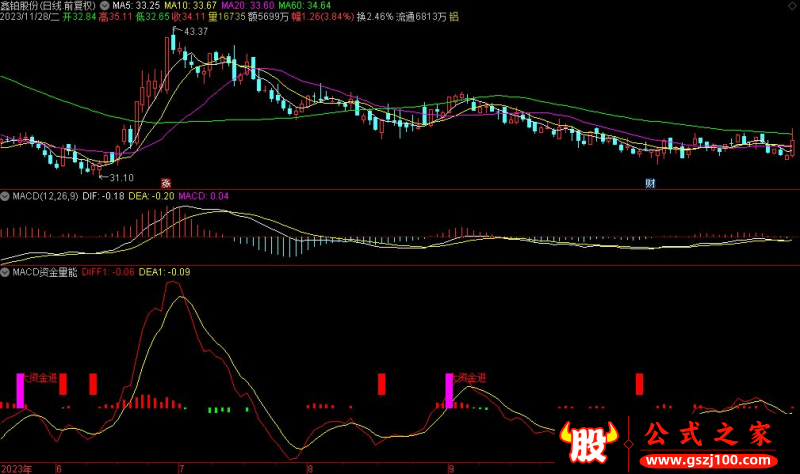Open the MACD资金量能 indicator name
This screenshot has width=800, height=474.
click(x=50, y=271)
